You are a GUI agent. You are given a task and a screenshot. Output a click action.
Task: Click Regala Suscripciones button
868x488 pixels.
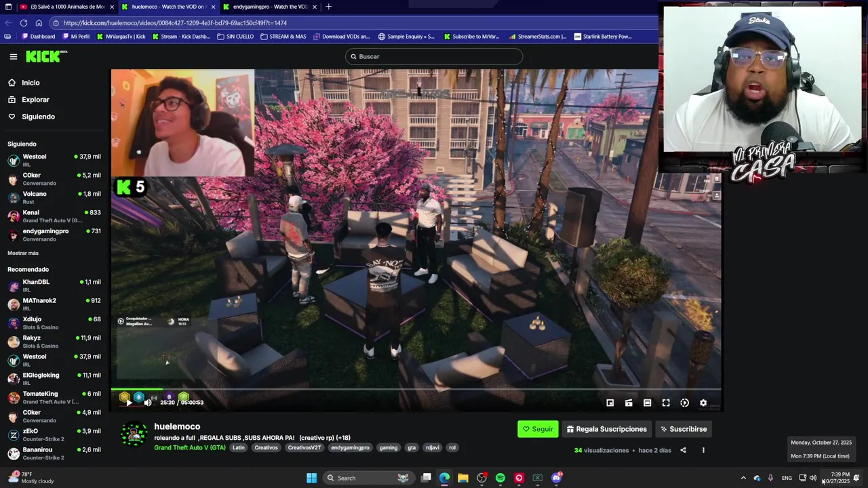coord(606,429)
